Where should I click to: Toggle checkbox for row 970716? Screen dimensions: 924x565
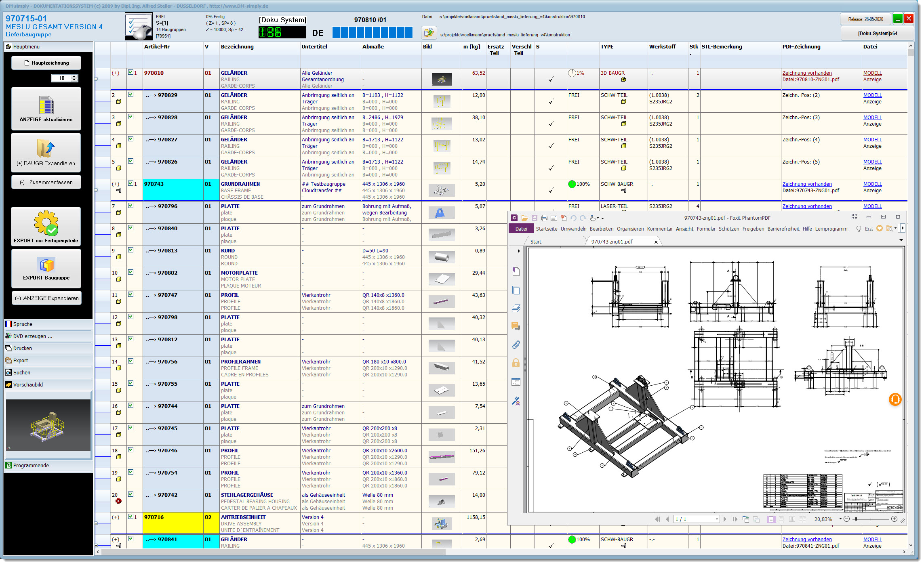[x=131, y=517]
